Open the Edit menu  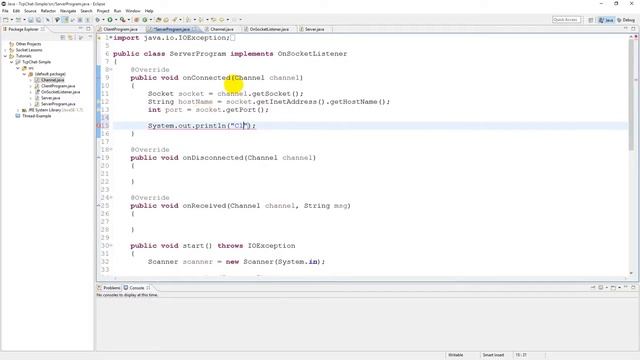(x=16, y=11)
